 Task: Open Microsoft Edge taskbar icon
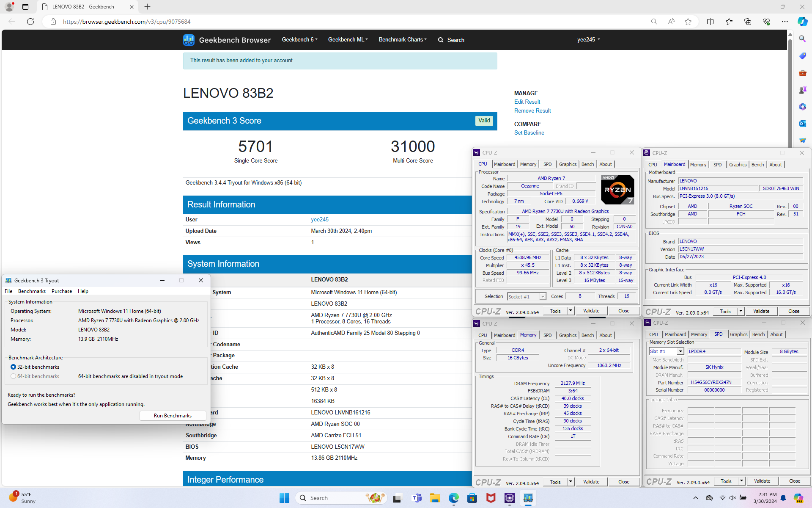coord(454,498)
